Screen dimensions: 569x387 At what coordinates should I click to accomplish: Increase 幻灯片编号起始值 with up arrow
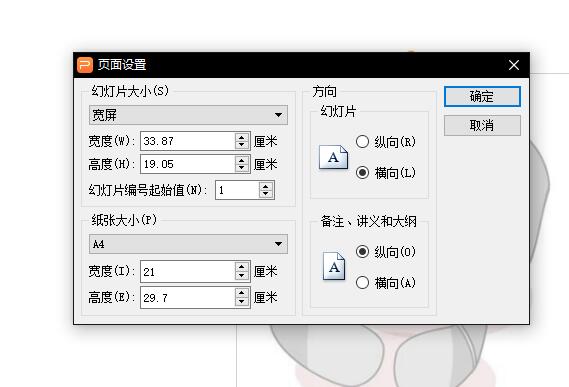[x=266, y=186]
